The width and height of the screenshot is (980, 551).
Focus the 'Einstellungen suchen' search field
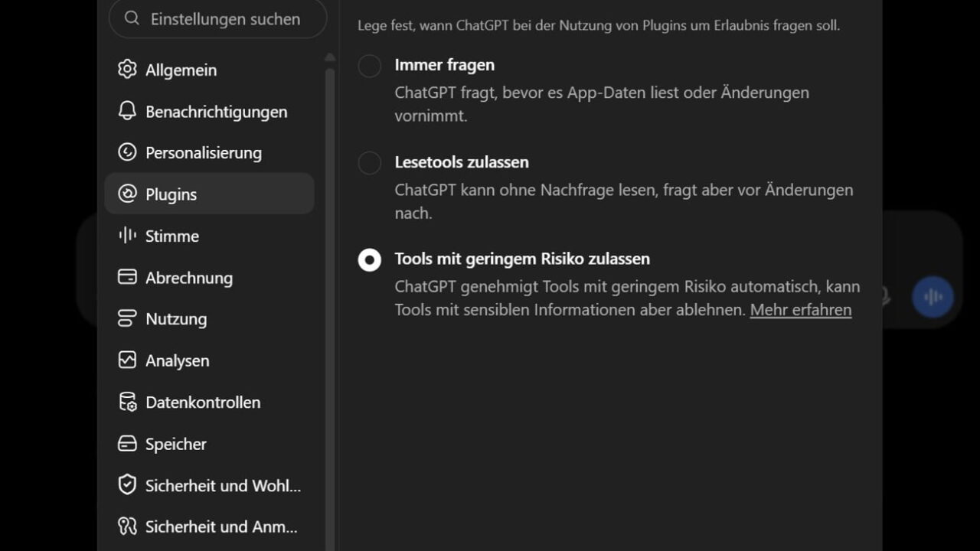pyautogui.click(x=218, y=19)
